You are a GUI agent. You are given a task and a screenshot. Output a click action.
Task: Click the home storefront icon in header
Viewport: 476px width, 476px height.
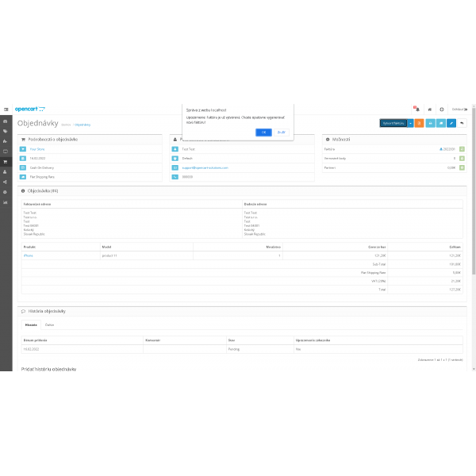click(x=429, y=109)
